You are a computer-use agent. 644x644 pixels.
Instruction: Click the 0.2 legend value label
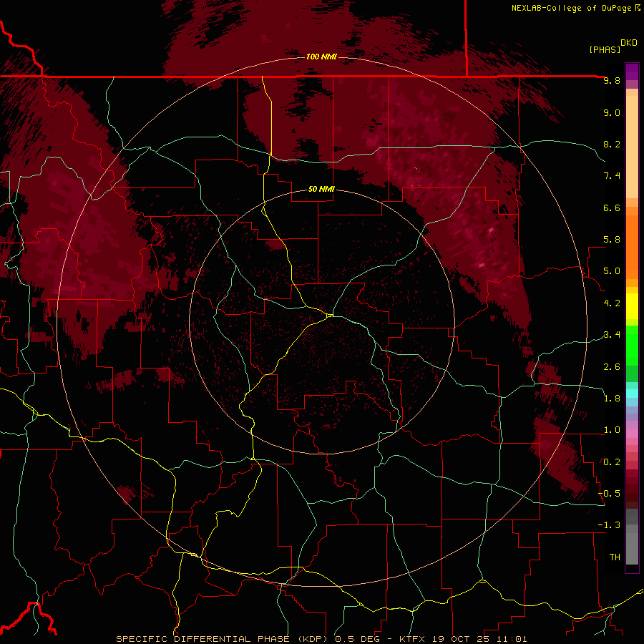[612, 462]
